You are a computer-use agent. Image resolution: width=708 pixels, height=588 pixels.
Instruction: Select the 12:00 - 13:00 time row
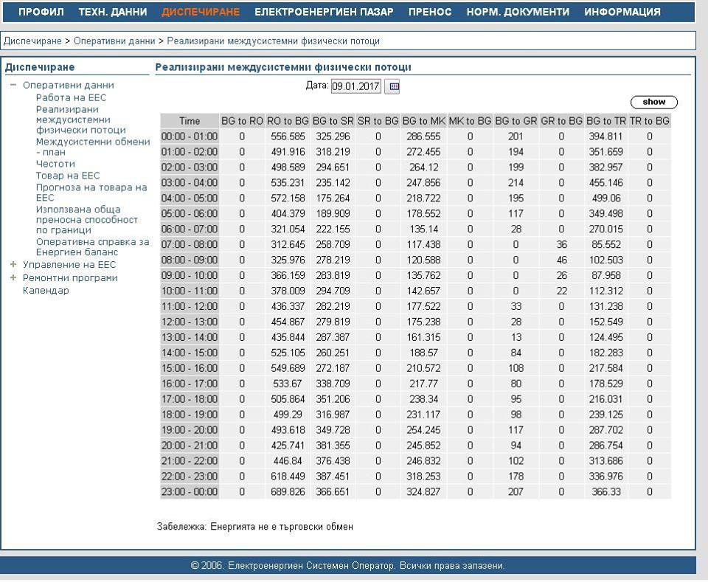click(x=190, y=322)
